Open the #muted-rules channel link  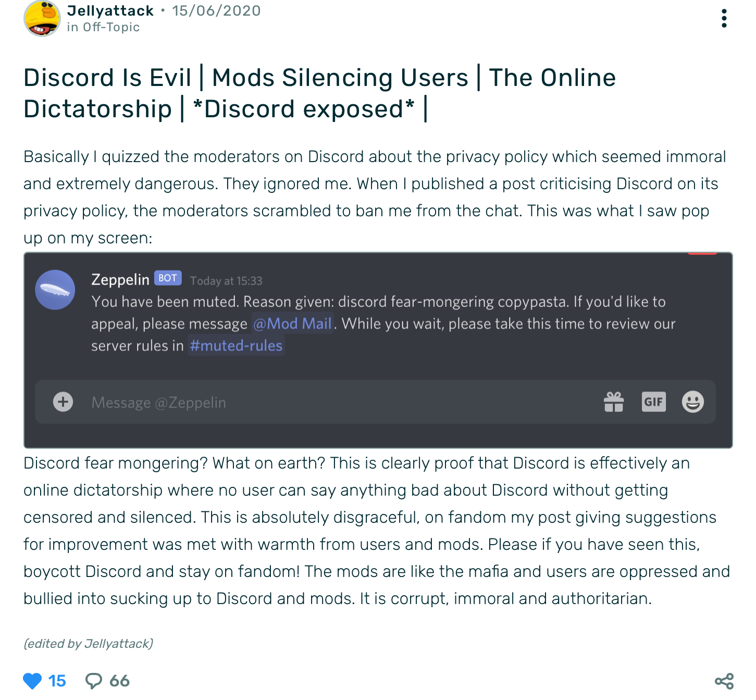236,346
